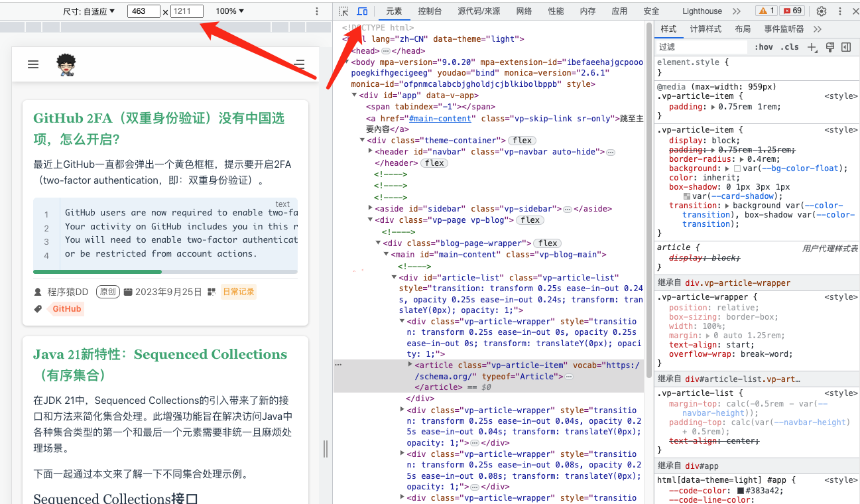This screenshot has height=504, width=860.
Task: Click the category icon before 日常记录
Action: tap(212, 292)
